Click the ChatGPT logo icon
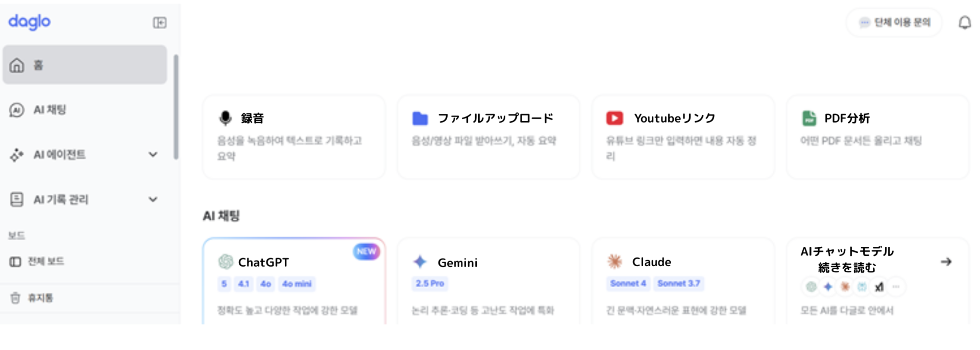This screenshot has height=350, width=980. pos(225,262)
